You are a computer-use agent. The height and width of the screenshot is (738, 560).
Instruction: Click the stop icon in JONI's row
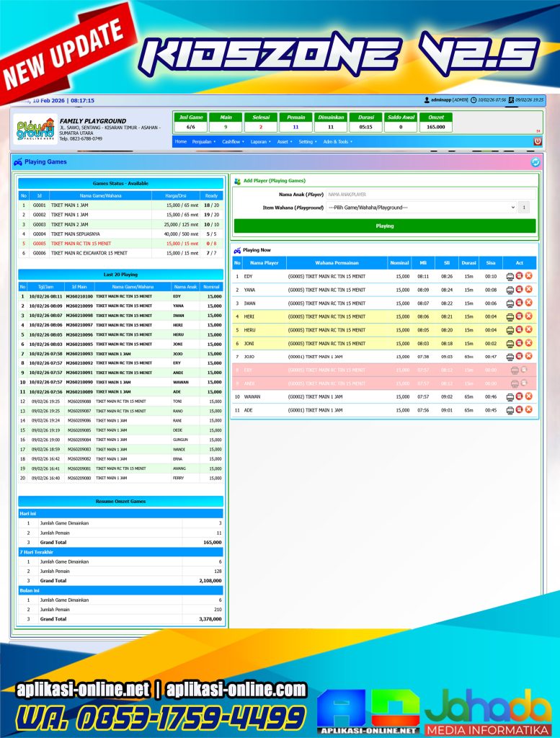tap(520, 343)
